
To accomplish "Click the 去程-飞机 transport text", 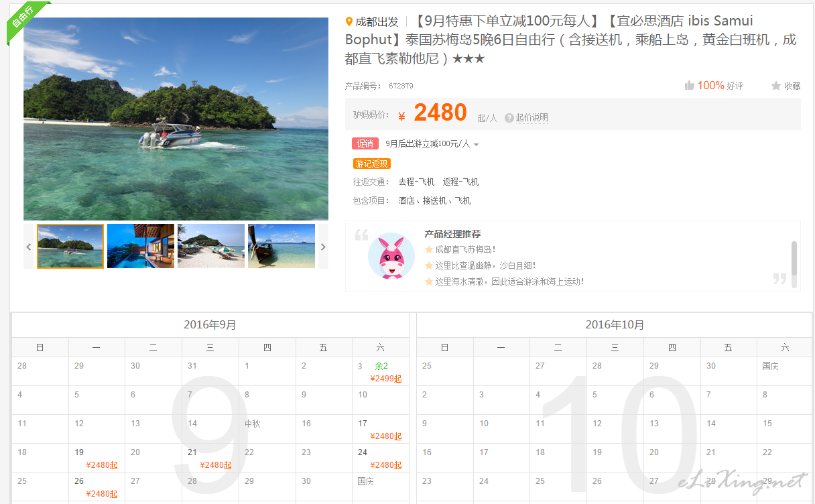I will (x=416, y=182).
